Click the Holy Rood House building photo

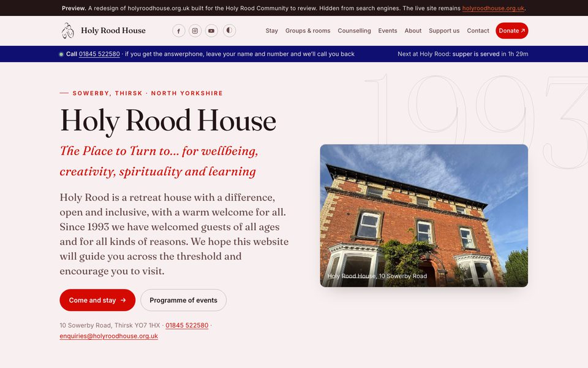click(424, 215)
